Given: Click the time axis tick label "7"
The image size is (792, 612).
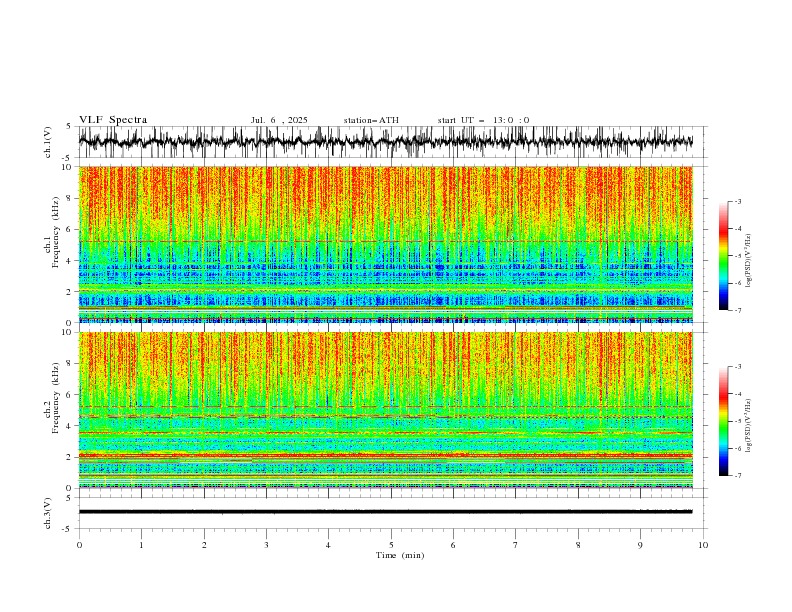Looking at the screenshot, I should pos(516,545).
